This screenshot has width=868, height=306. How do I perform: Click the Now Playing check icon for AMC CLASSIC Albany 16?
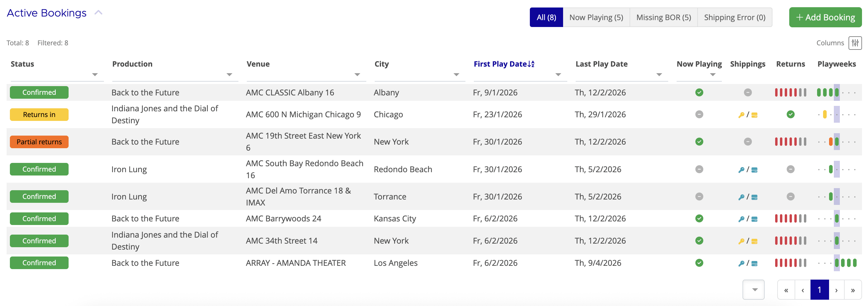tap(699, 92)
